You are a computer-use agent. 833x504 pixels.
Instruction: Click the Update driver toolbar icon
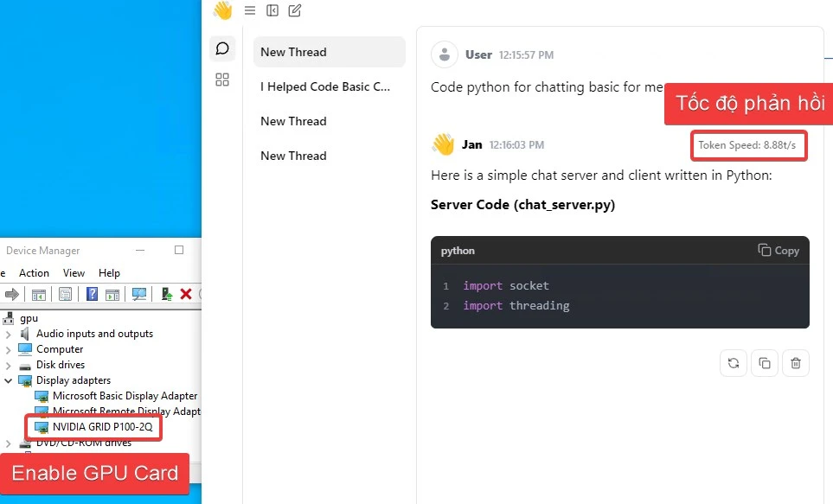tap(167, 295)
